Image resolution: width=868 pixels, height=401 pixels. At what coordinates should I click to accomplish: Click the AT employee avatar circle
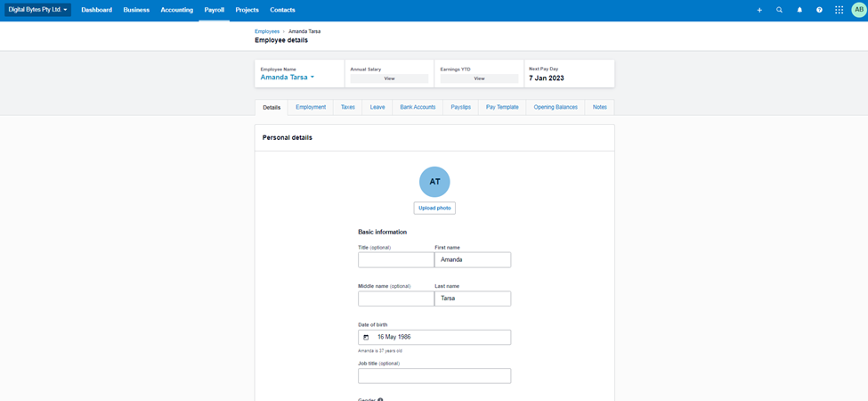pyautogui.click(x=434, y=182)
